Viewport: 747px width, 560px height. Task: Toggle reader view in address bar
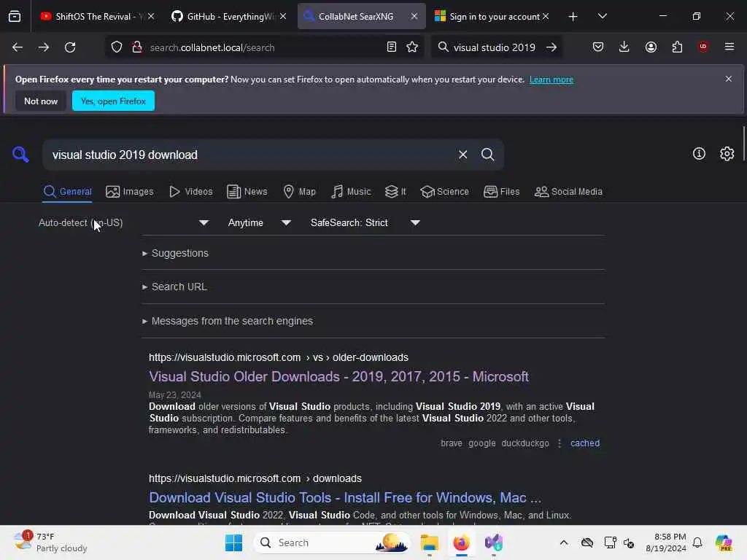click(392, 47)
